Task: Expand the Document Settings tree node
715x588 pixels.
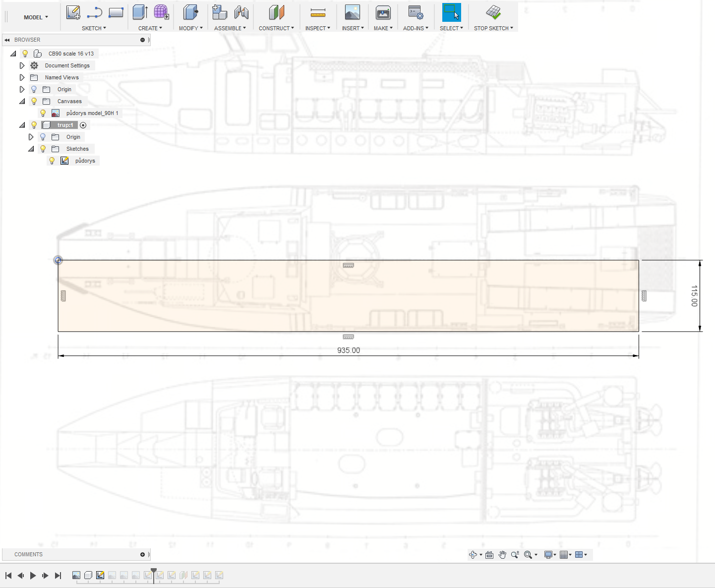Action: (22, 65)
